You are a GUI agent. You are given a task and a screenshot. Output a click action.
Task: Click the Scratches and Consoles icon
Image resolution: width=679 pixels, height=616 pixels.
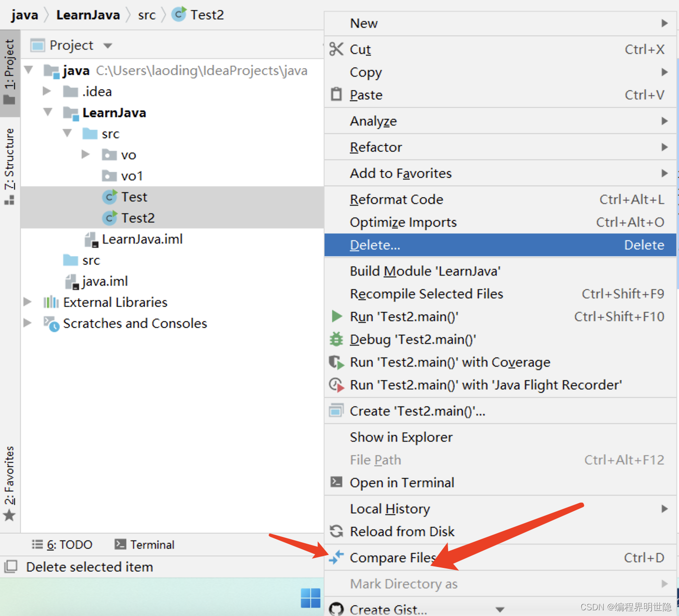tap(51, 324)
